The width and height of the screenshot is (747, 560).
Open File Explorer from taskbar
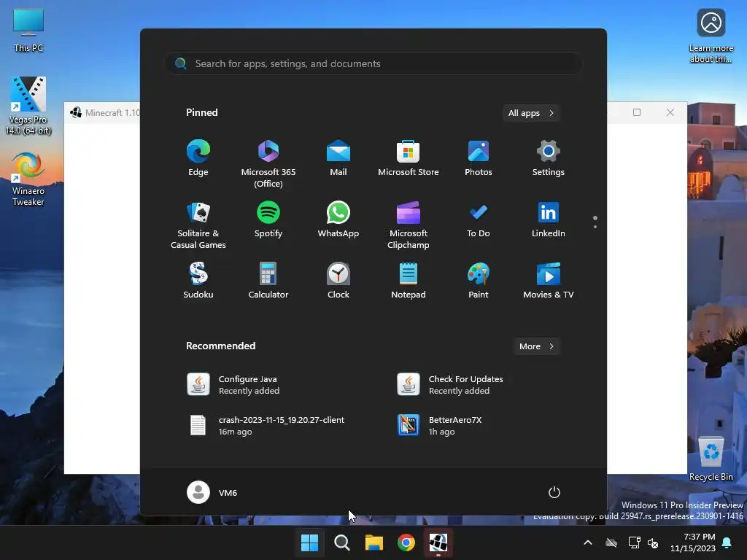374,542
